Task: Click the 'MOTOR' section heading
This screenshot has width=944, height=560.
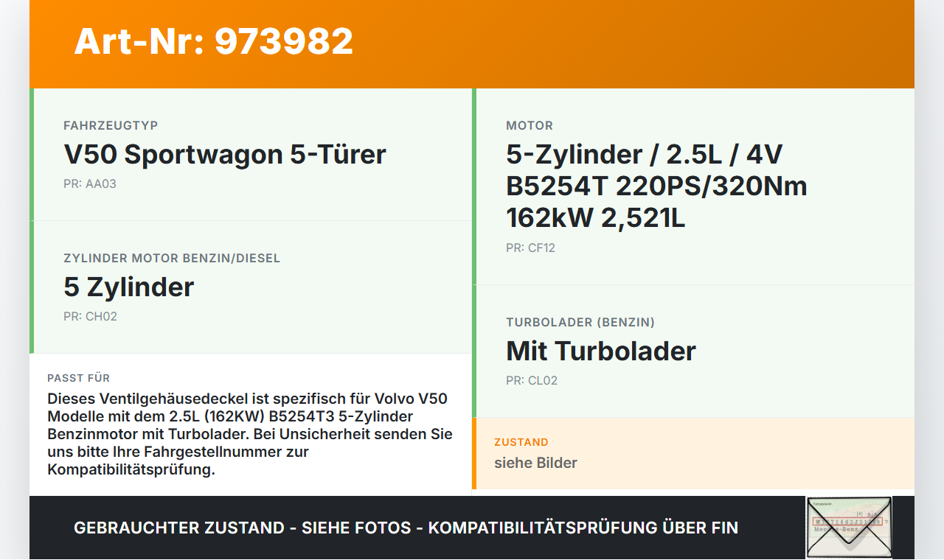Action: tap(530, 126)
